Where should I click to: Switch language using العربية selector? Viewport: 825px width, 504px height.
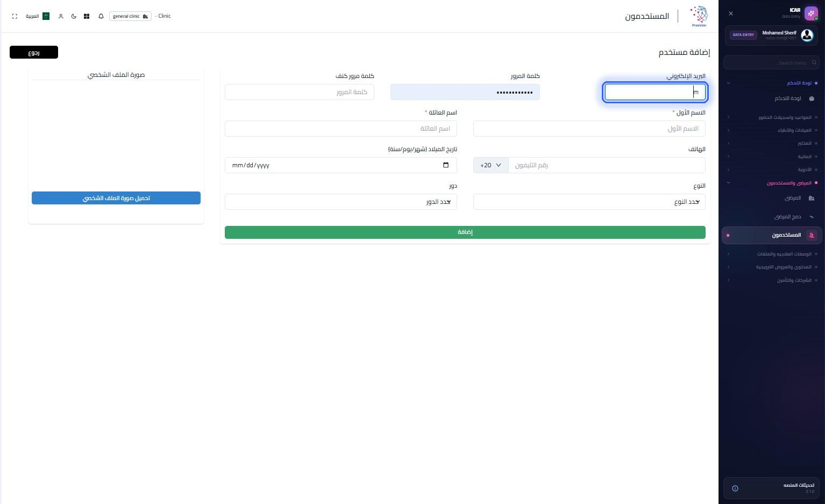tap(38, 16)
